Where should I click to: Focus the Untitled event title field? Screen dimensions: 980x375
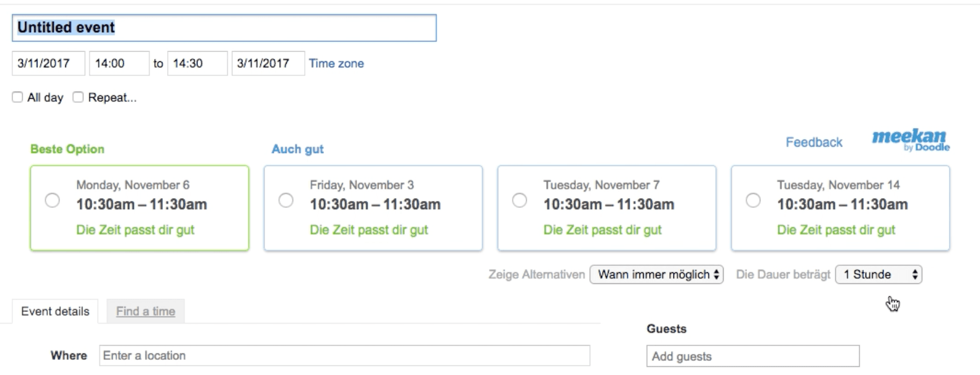(224, 27)
